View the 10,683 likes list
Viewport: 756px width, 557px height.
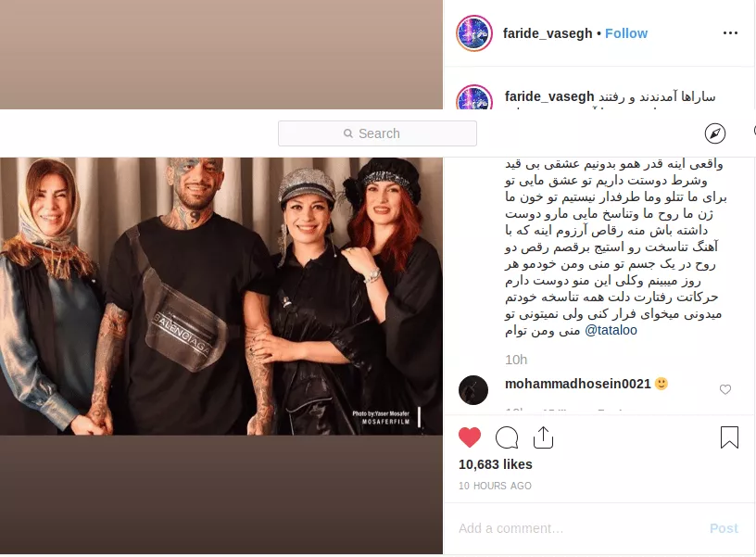[x=495, y=464]
